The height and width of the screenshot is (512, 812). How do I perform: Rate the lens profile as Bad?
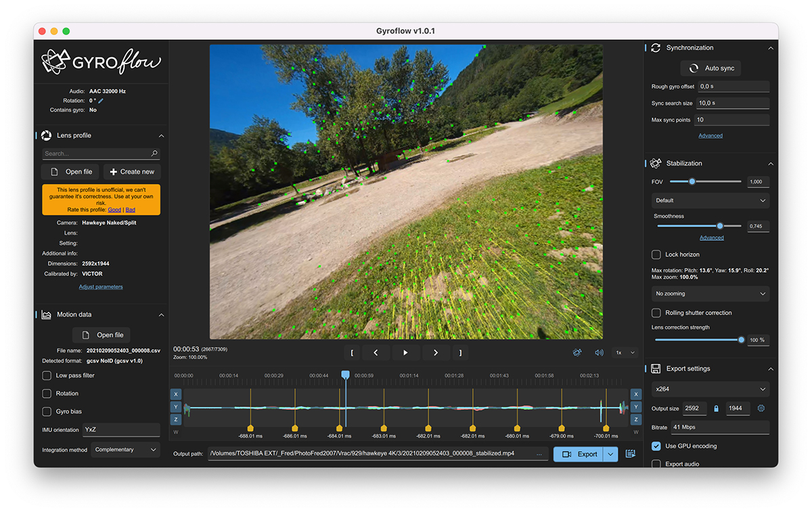(131, 210)
